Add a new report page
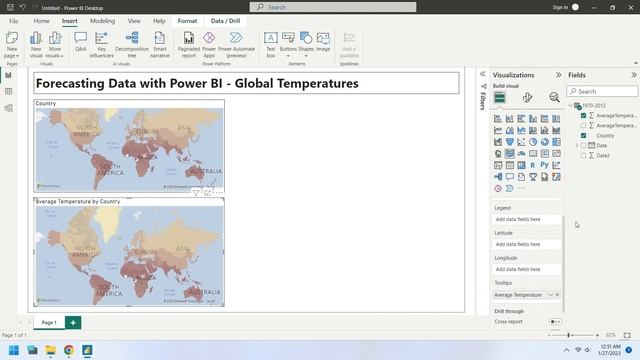The width and height of the screenshot is (640, 360). (73, 322)
